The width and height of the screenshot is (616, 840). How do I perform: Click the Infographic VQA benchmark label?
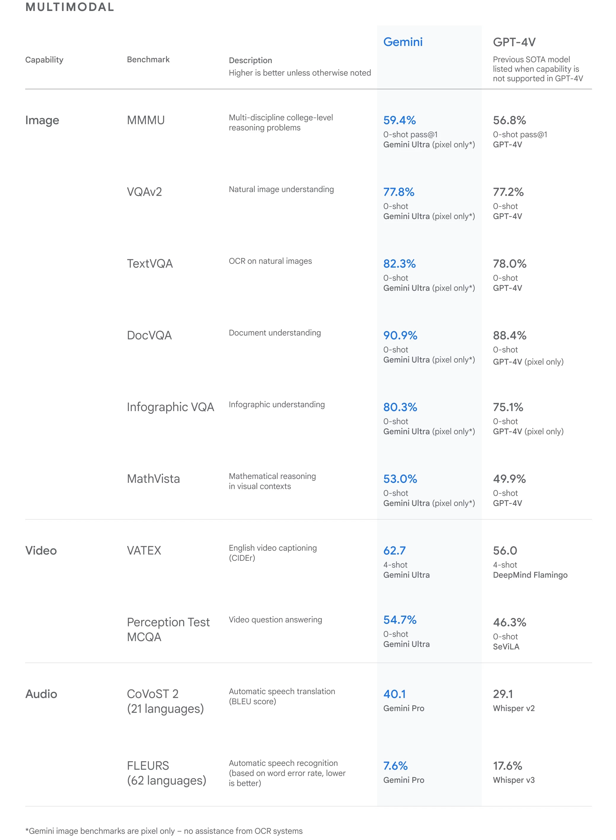tap(170, 407)
